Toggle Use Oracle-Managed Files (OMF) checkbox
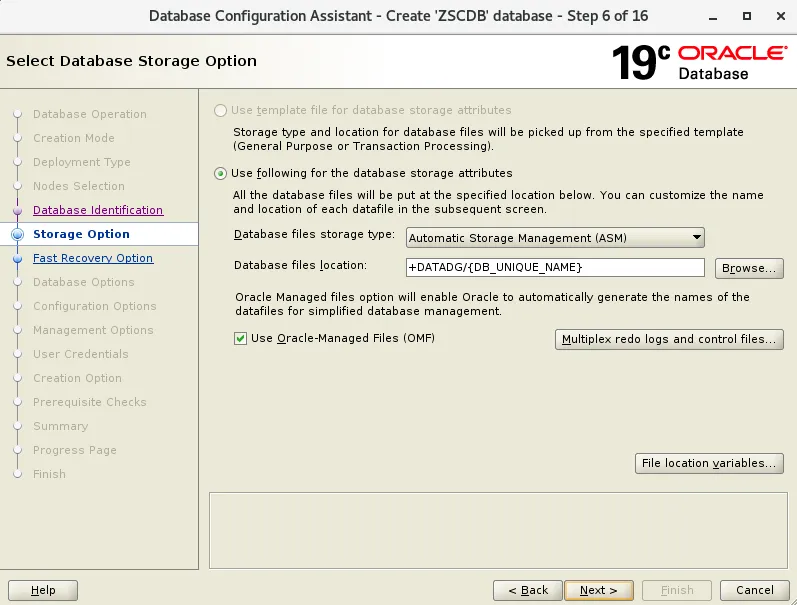Image resolution: width=797 pixels, height=605 pixels. (240, 339)
